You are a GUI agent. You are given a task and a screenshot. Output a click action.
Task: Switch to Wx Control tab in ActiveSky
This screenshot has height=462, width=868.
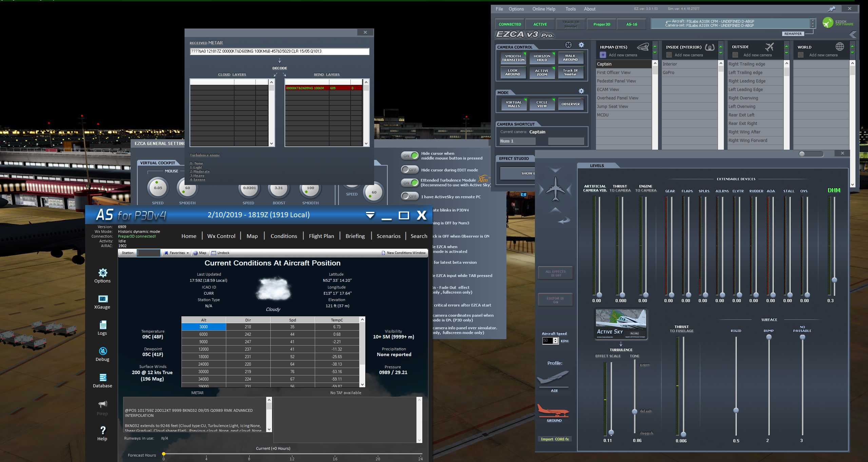pyautogui.click(x=221, y=236)
